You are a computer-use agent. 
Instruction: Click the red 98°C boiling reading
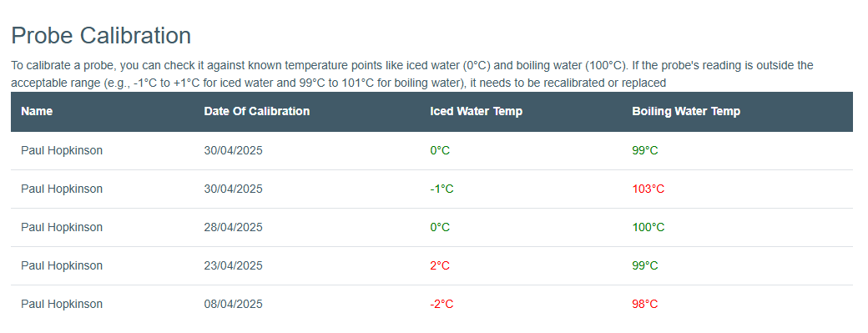[x=645, y=305]
